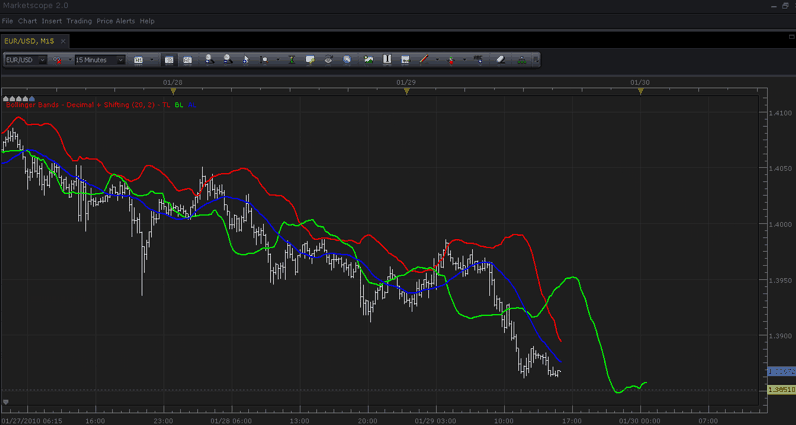Click the zoom in magnifier icon
This screenshot has height=425, width=796.
point(209,60)
